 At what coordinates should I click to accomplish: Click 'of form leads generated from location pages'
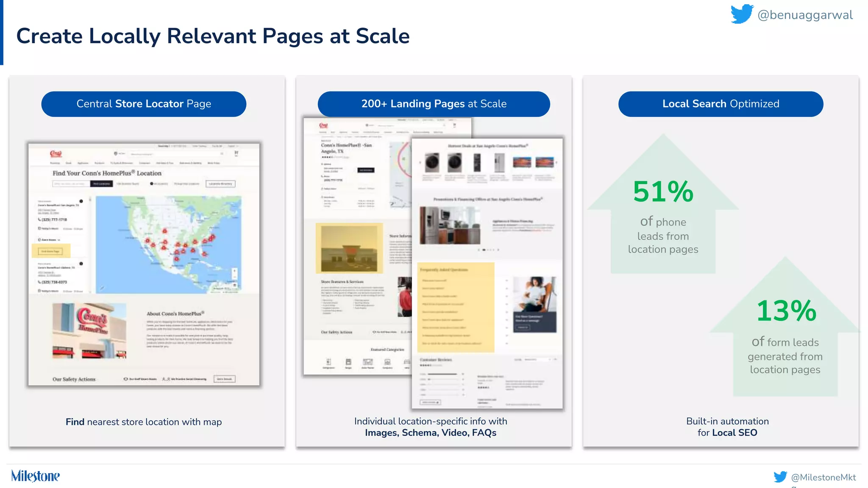click(785, 355)
